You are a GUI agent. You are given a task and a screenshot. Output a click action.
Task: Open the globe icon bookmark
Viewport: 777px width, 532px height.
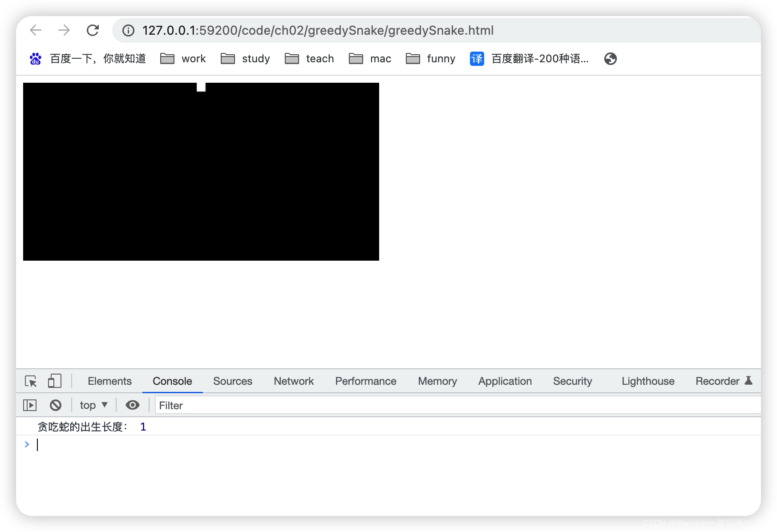coord(611,59)
